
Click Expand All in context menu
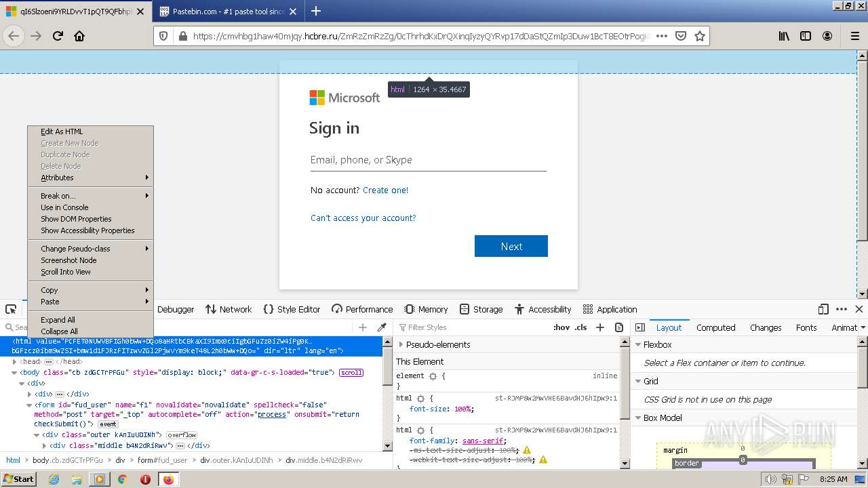tap(91, 320)
